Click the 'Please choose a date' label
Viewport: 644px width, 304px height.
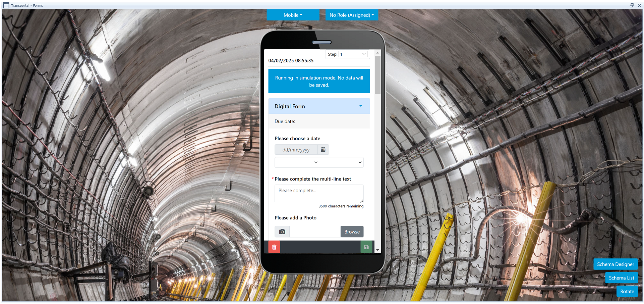pyautogui.click(x=297, y=139)
